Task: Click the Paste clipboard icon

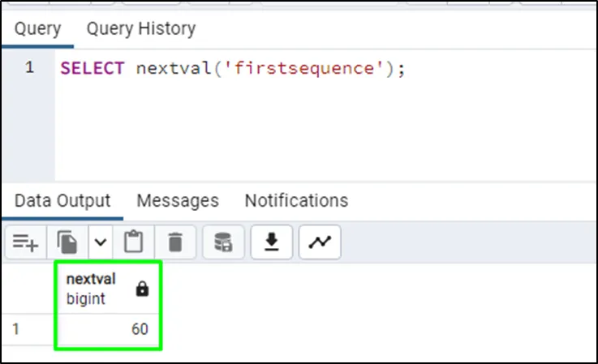Action: (x=133, y=241)
